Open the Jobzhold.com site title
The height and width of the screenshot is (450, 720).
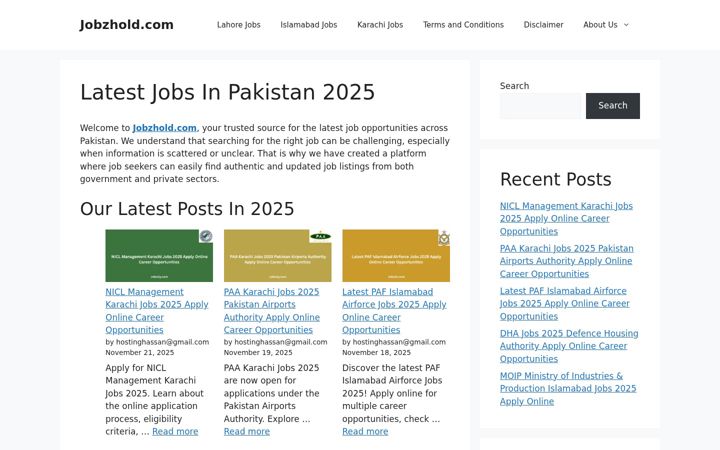pos(126,25)
